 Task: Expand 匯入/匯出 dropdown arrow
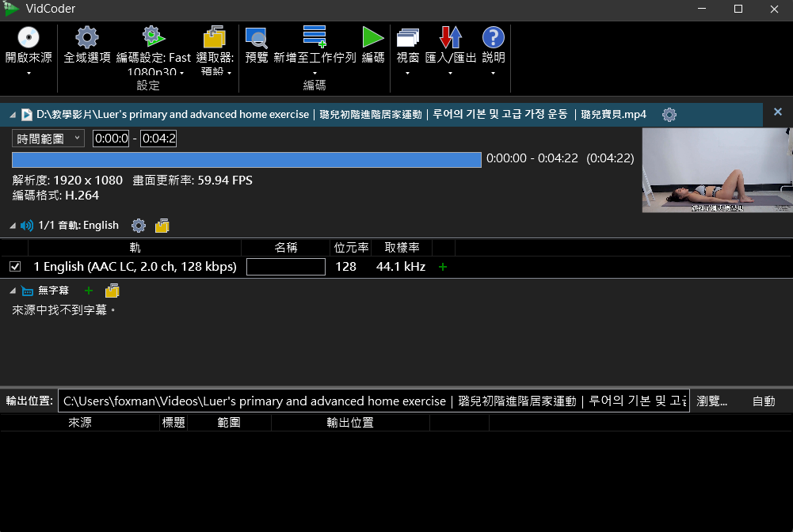point(450,74)
